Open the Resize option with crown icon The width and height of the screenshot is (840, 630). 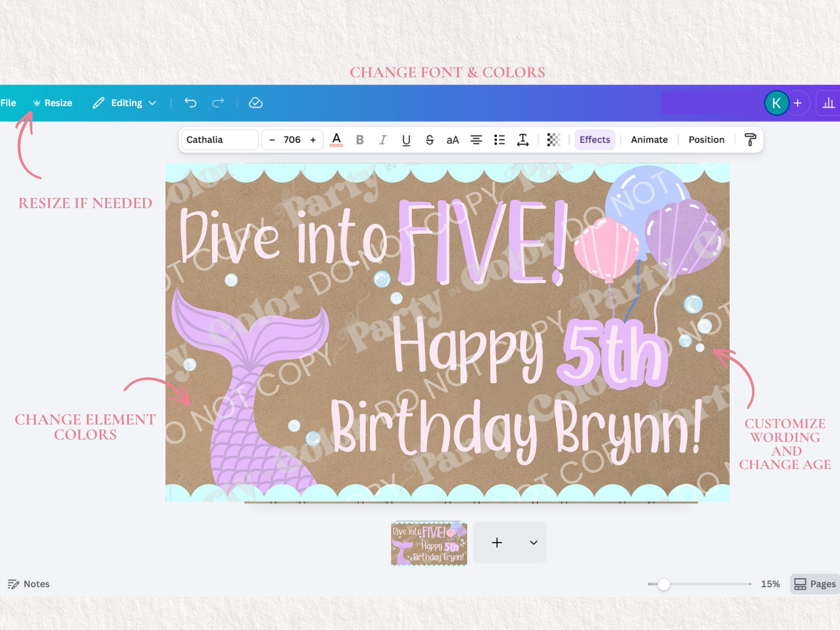coord(53,103)
